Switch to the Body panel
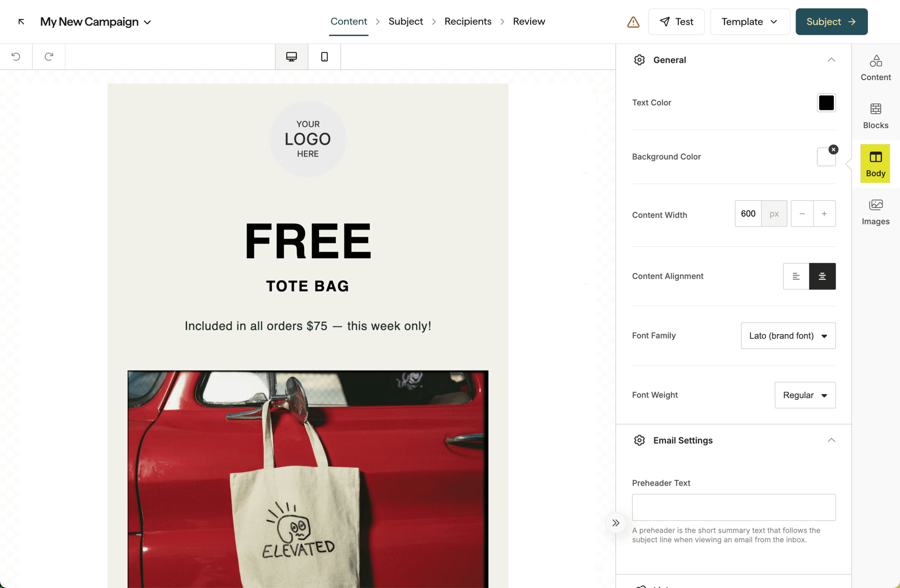This screenshot has width=900, height=588. [x=875, y=163]
